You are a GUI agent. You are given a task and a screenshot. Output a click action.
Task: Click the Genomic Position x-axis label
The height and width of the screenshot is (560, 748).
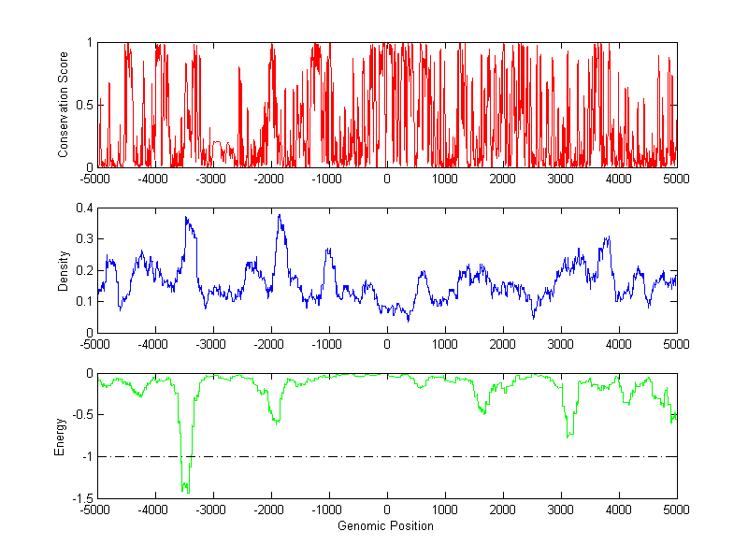pos(386,526)
